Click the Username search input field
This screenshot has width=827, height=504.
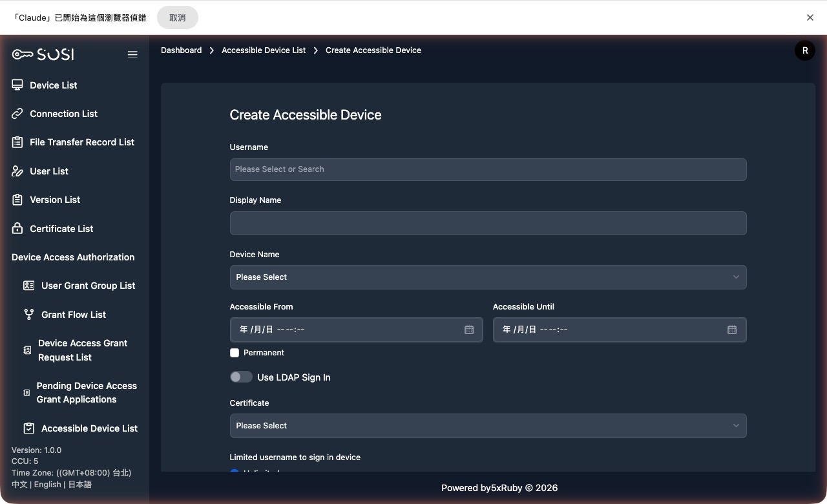click(488, 169)
